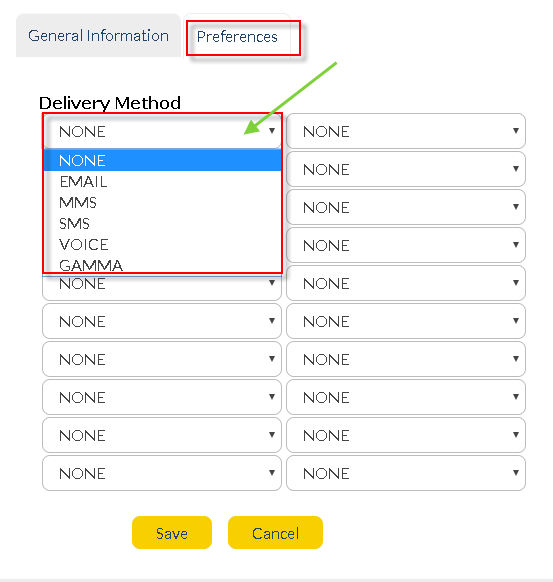Click arrow of fifth right column dropdown
Image resolution: width=553 pixels, height=582 pixels.
pyautogui.click(x=516, y=282)
